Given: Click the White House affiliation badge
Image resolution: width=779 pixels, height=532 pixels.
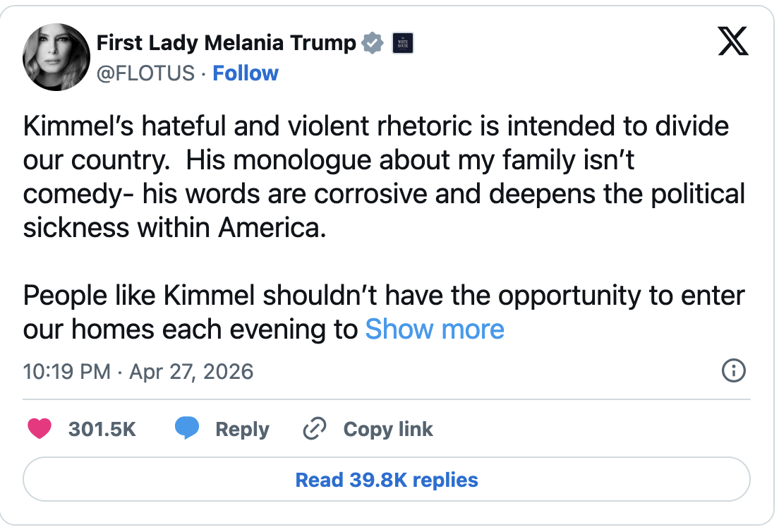Looking at the screenshot, I should [401, 44].
